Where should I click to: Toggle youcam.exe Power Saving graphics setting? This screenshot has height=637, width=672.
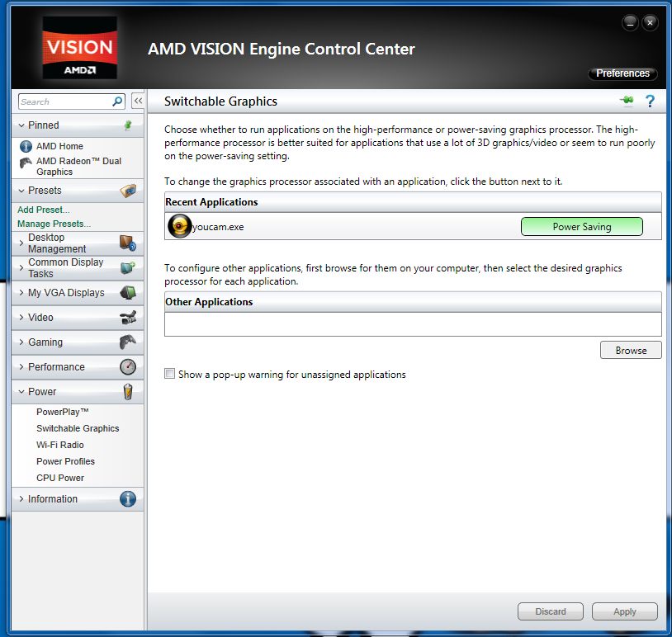(x=581, y=227)
